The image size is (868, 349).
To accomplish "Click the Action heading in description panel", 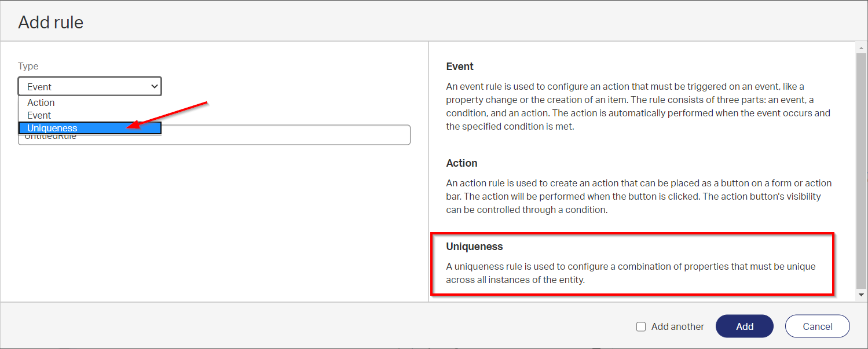I will pos(462,163).
